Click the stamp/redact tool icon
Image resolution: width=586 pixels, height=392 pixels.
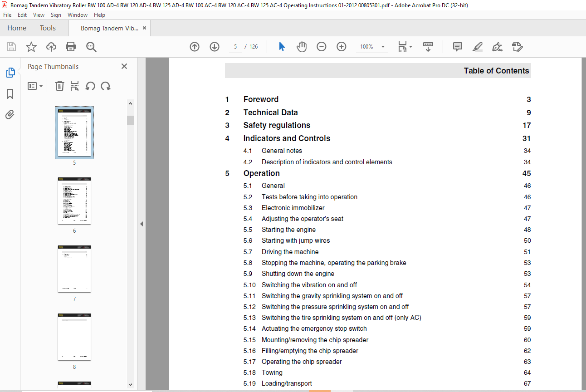(518, 47)
